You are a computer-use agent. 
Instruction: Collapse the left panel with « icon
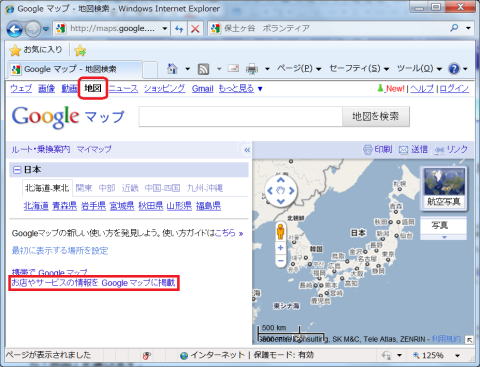pos(247,150)
